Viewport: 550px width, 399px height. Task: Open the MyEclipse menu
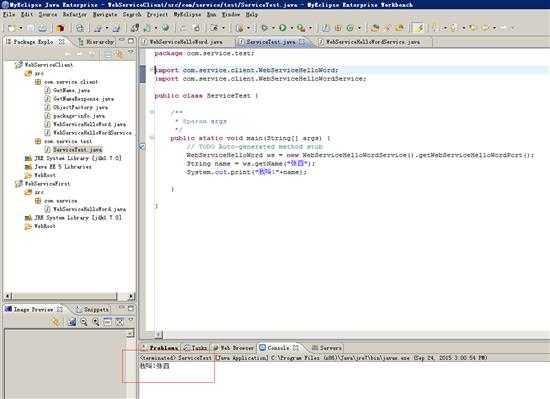point(187,14)
